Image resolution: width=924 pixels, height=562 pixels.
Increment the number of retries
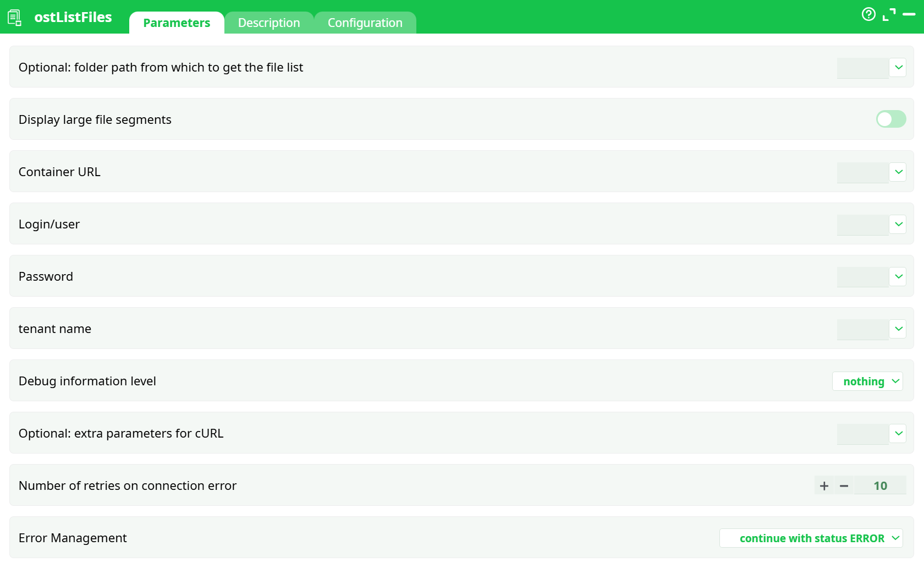(823, 485)
